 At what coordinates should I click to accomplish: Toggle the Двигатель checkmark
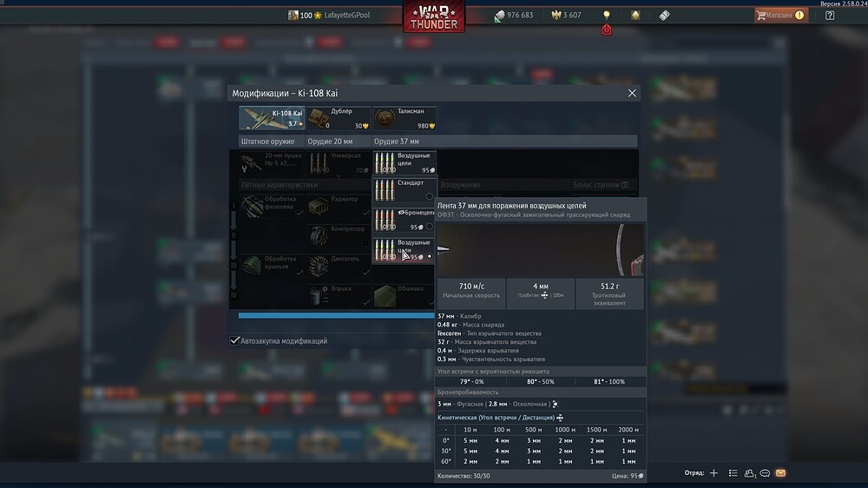coord(365,273)
